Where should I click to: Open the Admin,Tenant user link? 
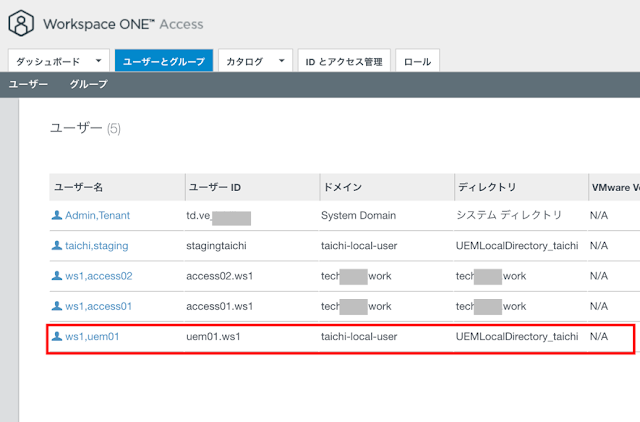pos(97,215)
